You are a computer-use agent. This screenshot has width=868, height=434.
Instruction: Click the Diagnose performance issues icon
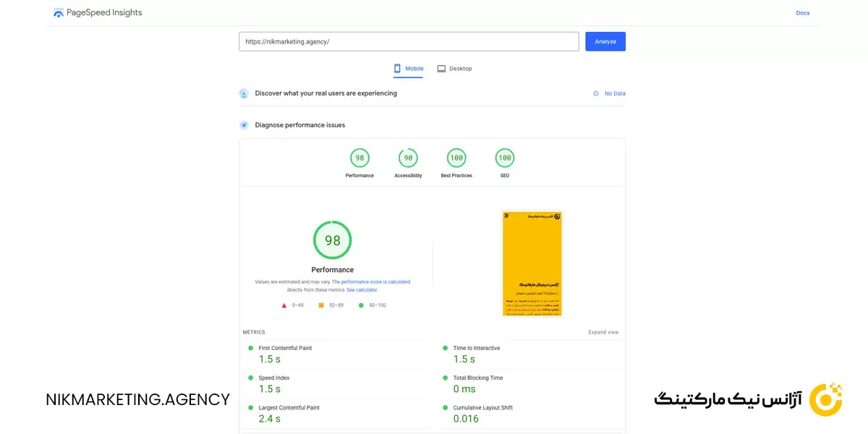[244, 125]
